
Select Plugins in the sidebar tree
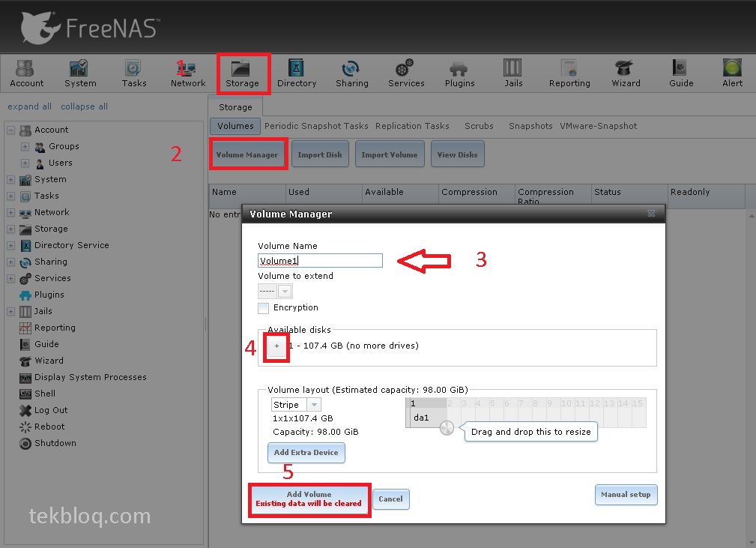[49, 295]
